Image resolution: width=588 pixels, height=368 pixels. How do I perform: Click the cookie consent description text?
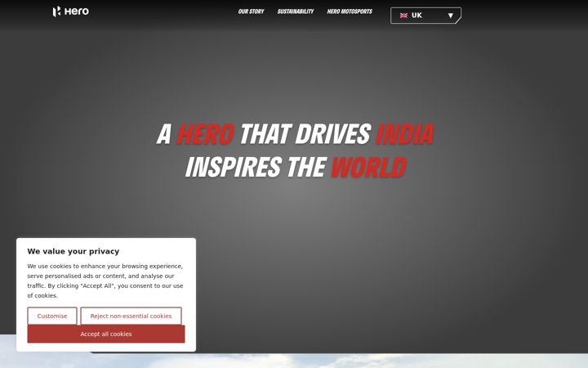coord(105,280)
